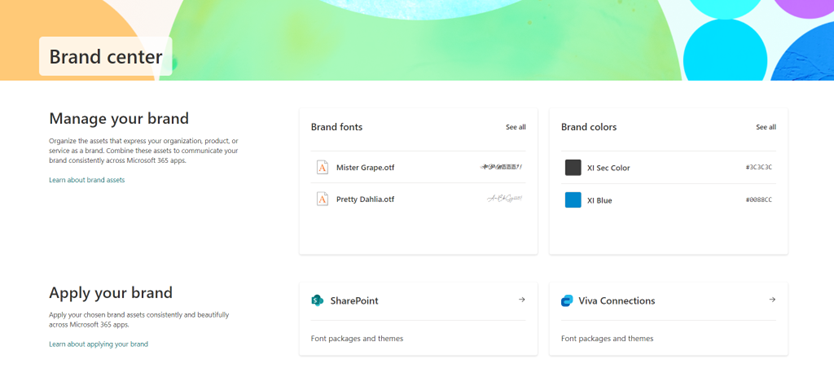Viewport: 834px width, 390px height.
Task: Click the Mister Grape.otf font file icon
Action: coord(322,167)
